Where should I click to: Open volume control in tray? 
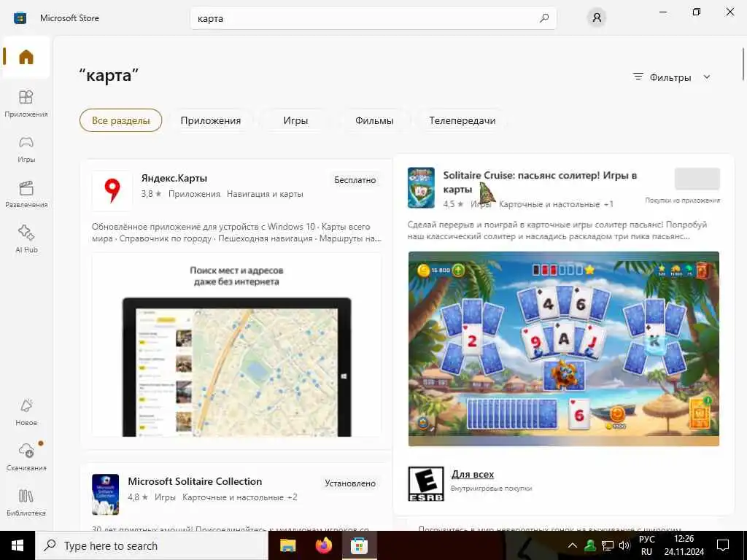[624, 545]
